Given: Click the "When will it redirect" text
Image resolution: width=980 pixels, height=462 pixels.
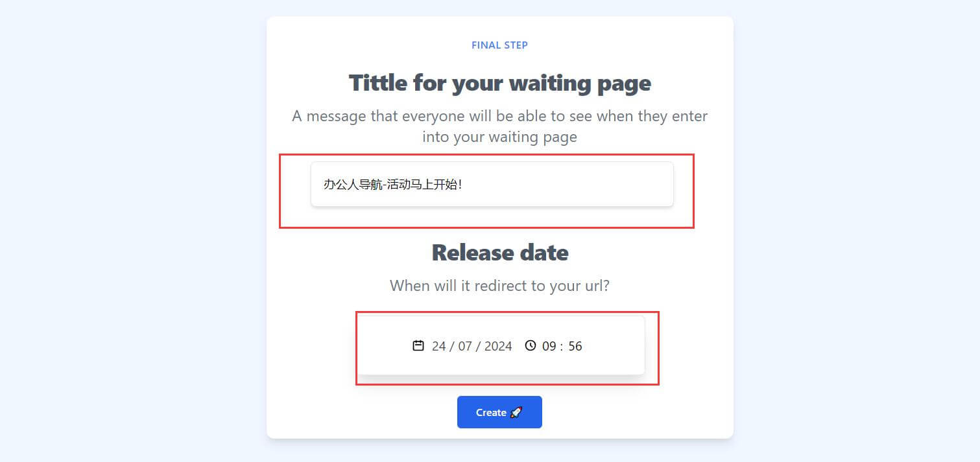Looking at the screenshot, I should click(499, 286).
